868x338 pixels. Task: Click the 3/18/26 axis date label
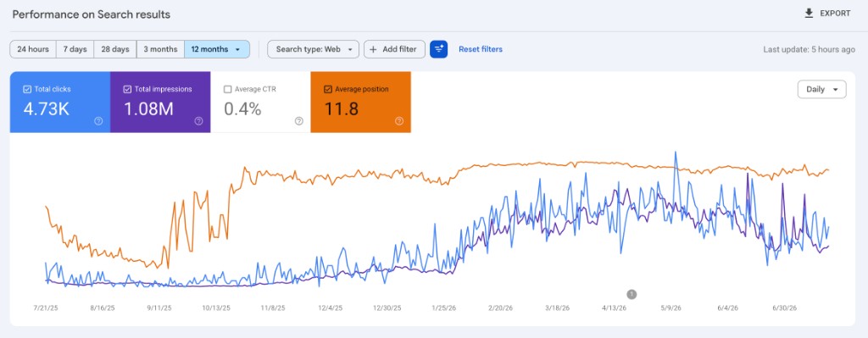click(x=559, y=308)
